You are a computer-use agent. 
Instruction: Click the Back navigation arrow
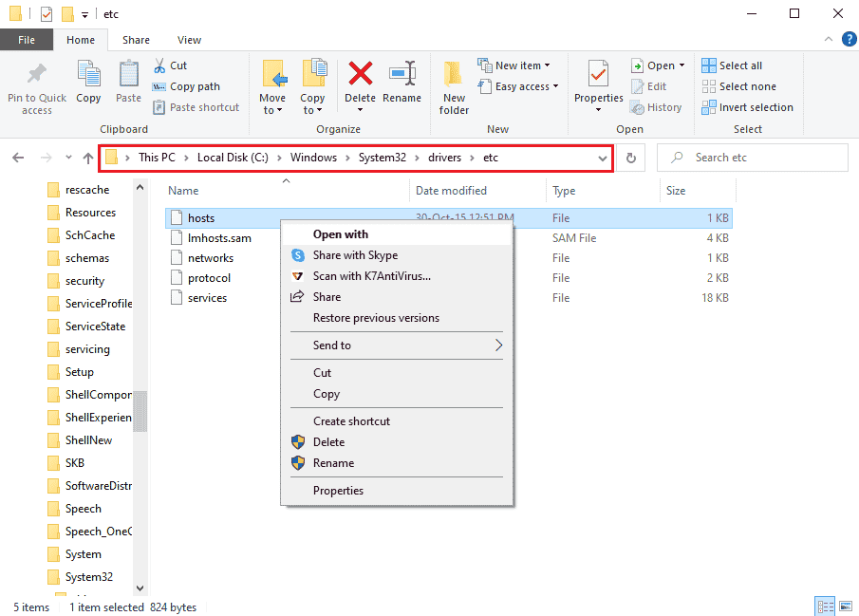pyautogui.click(x=18, y=158)
